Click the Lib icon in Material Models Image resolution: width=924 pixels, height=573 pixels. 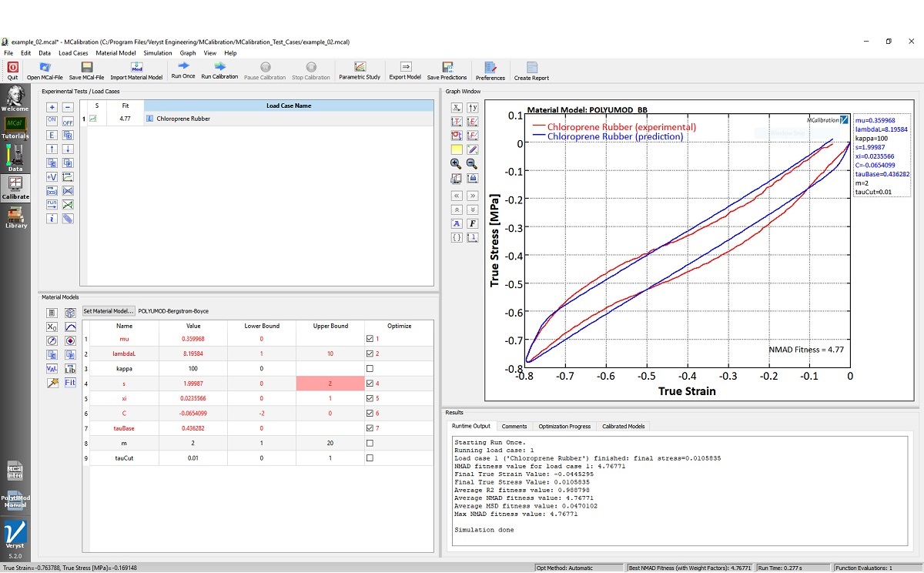click(x=70, y=368)
